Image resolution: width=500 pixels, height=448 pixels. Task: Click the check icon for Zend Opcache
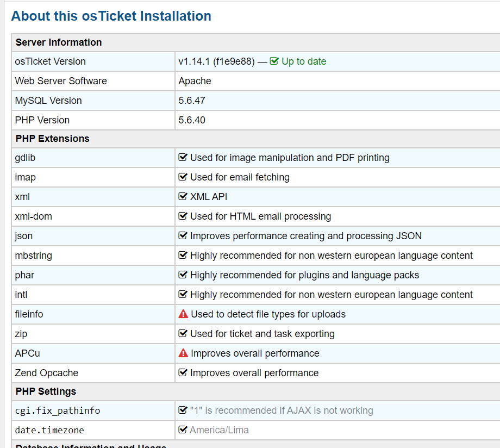point(183,372)
